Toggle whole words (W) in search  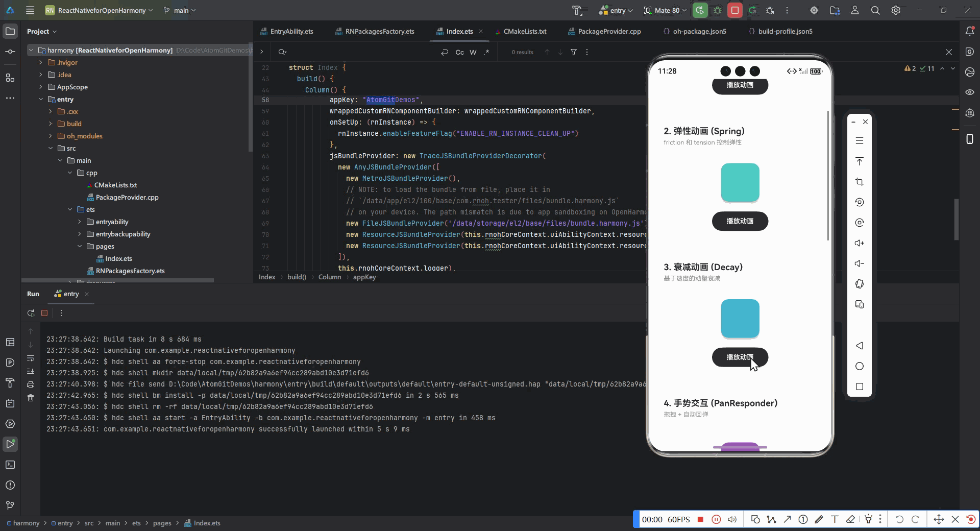click(x=473, y=52)
